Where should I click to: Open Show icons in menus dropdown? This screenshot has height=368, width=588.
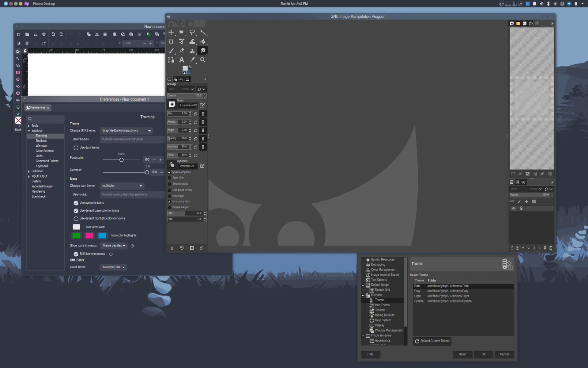pos(114,246)
